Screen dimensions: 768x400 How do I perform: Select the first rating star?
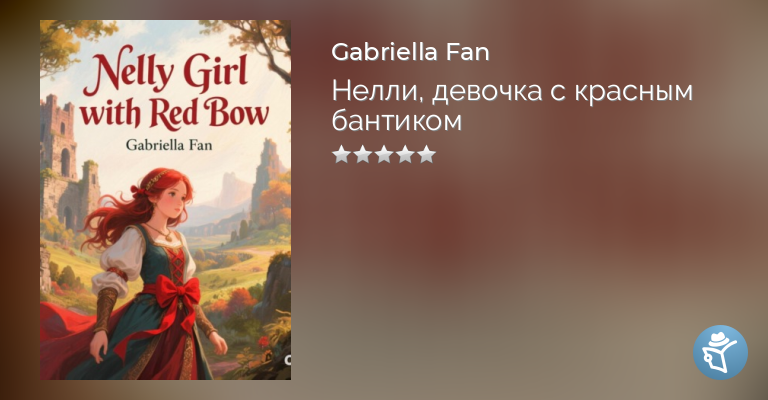pyautogui.click(x=341, y=154)
